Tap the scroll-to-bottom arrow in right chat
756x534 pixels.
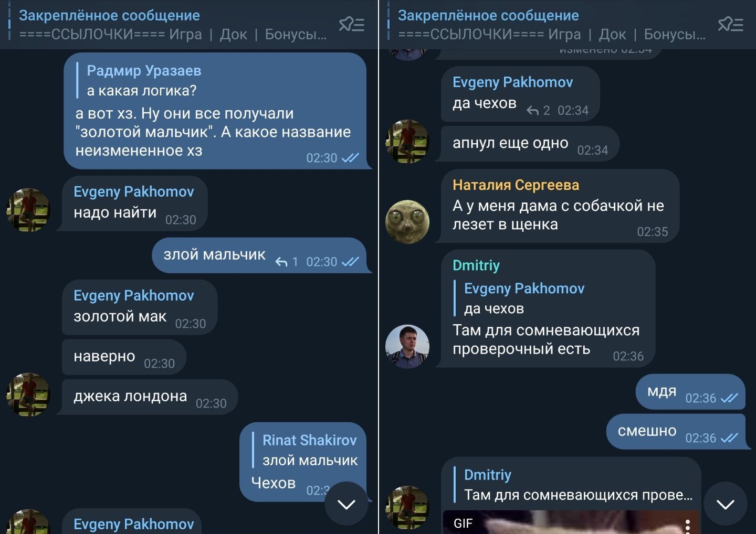click(x=725, y=504)
